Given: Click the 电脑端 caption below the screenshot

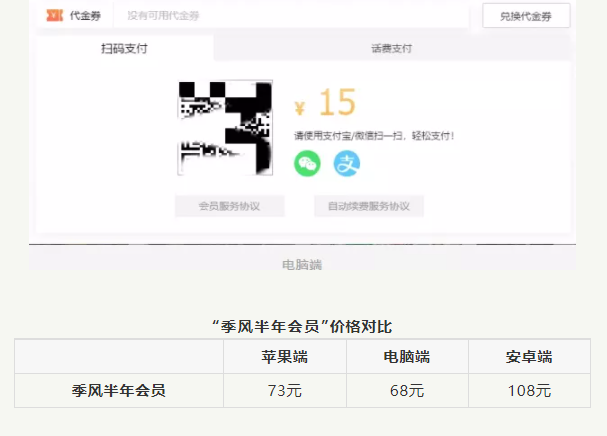Looking at the screenshot, I should [302, 265].
